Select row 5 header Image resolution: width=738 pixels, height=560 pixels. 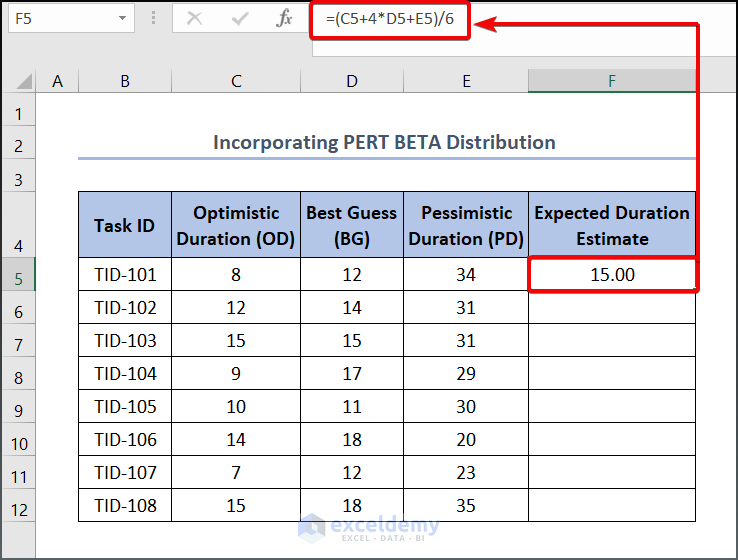point(18,274)
